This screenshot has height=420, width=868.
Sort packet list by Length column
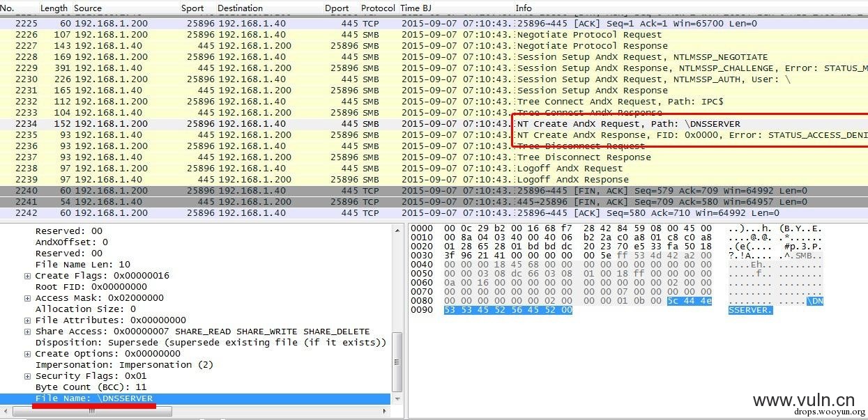[x=54, y=8]
